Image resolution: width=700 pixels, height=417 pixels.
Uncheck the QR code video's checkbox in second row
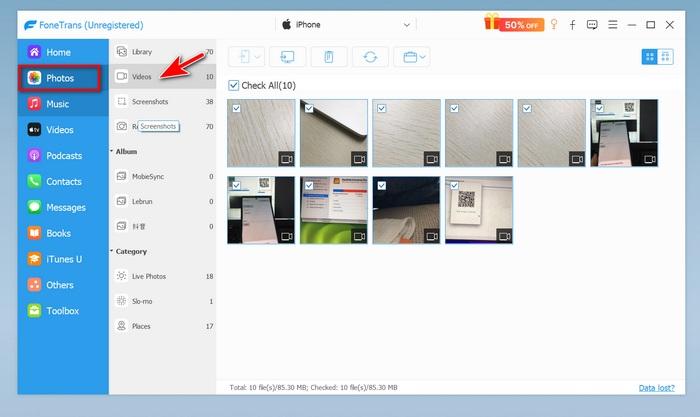[x=453, y=185]
